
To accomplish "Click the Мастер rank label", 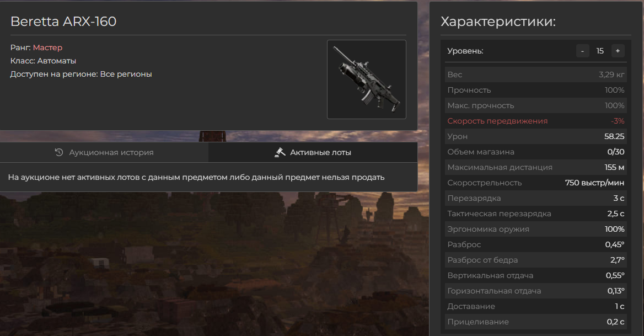I will pyautogui.click(x=47, y=47).
